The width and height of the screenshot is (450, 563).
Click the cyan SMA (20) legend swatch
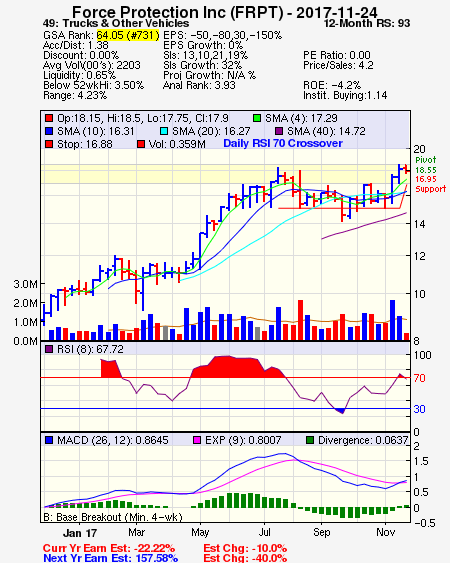[164, 131]
